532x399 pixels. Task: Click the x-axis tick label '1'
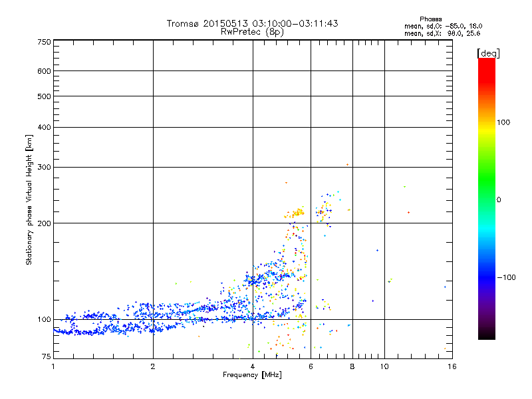(53, 366)
